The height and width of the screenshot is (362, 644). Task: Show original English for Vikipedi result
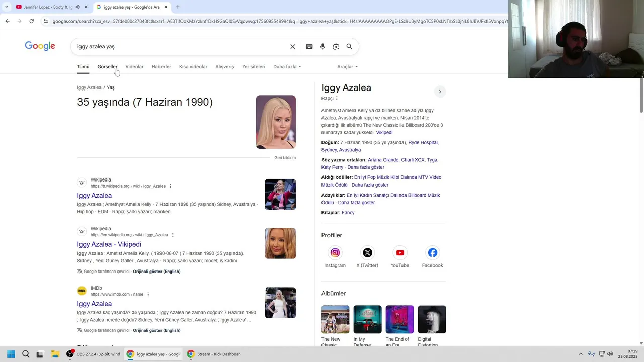point(156,271)
